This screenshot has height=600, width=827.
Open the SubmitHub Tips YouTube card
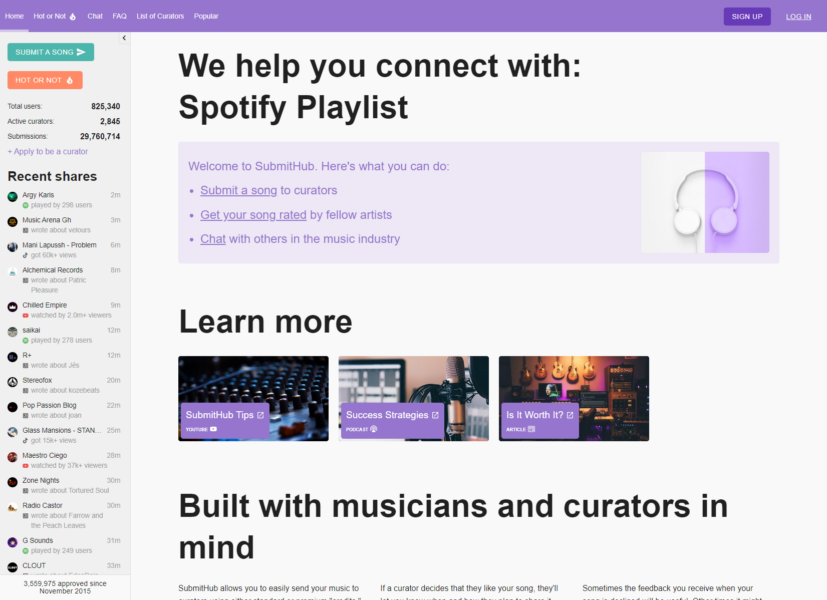click(x=253, y=398)
